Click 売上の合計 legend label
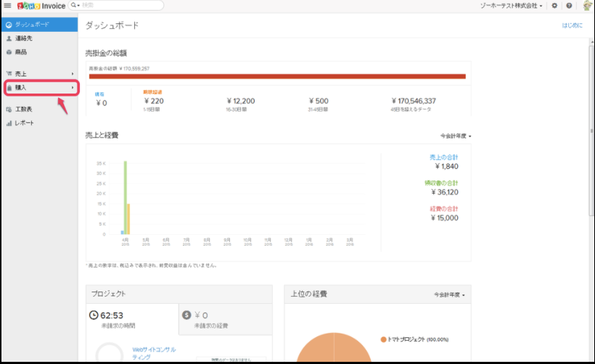This screenshot has width=595, height=364. (x=443, y=157)
